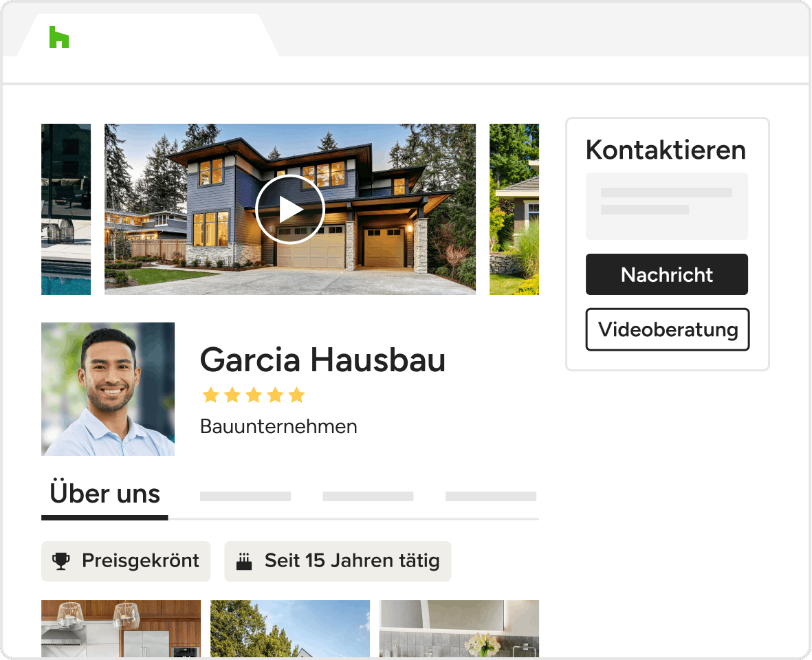
Task: Open the garden house photo at carousel right
Action: 514,209
